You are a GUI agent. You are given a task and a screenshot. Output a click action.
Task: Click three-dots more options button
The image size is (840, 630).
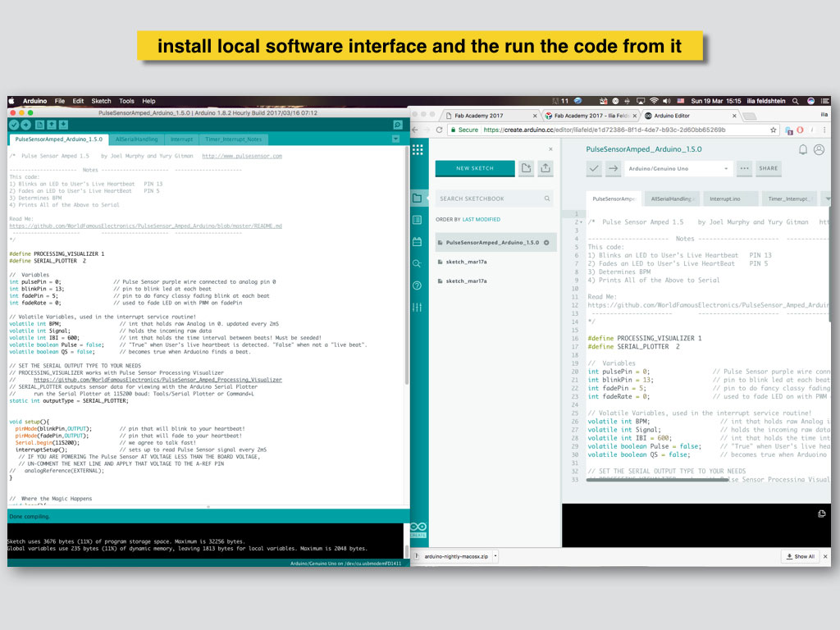tap(744, 168)
